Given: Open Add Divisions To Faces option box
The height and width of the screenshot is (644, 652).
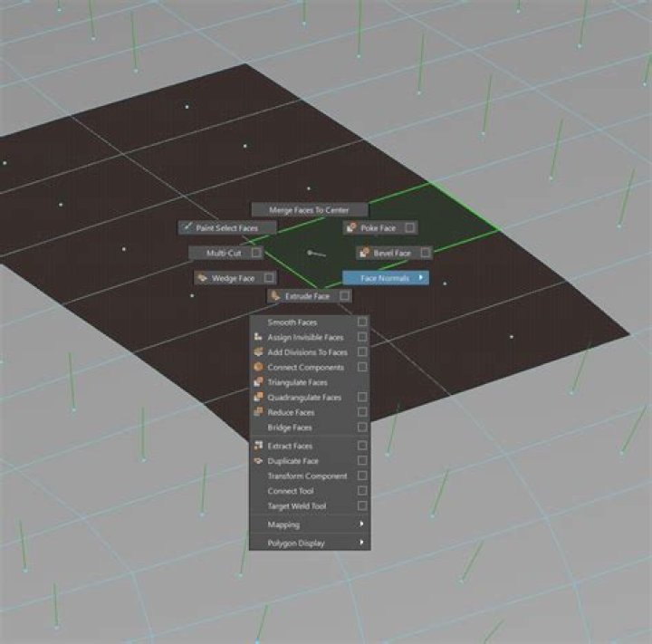Looking at the screenshot, I should [x=362, y=352].
